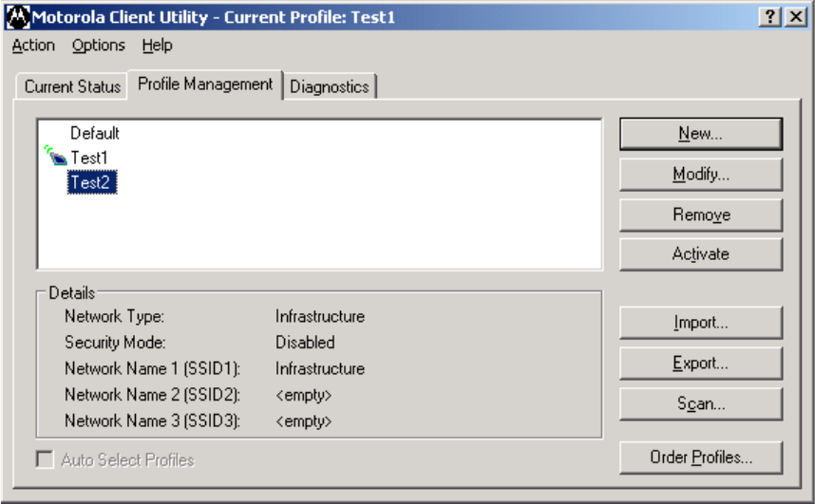Open the Options menu
This screenshot has height=504, width=815.
coord(98,46)
